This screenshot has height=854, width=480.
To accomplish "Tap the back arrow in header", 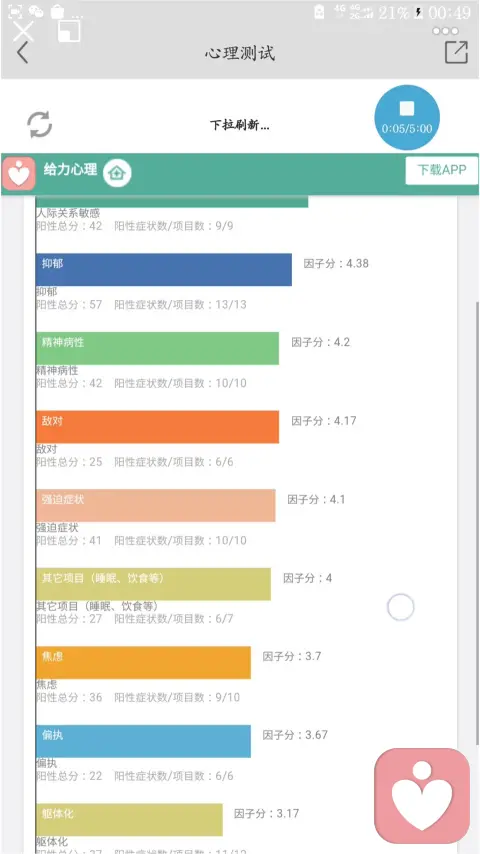I will click(x=22, y=53).
